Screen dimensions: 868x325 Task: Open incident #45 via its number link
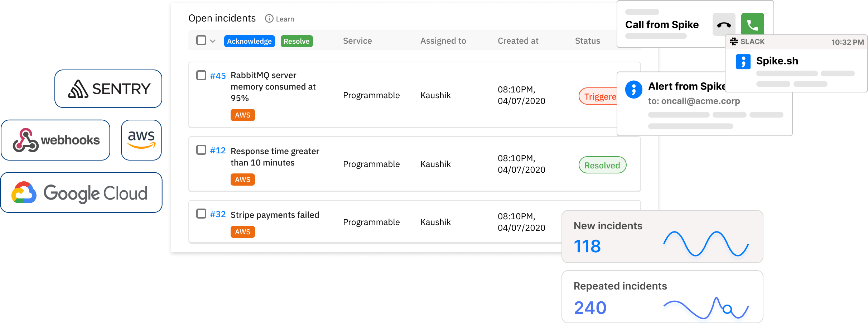tap(218, 75)
